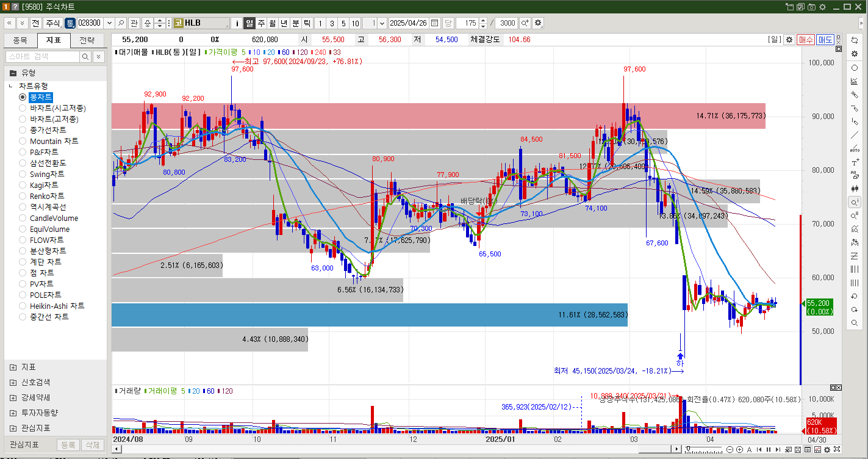Click the smart search magnifier in left panel
Viewport: 868px width, 459px height.
(85, 56)
